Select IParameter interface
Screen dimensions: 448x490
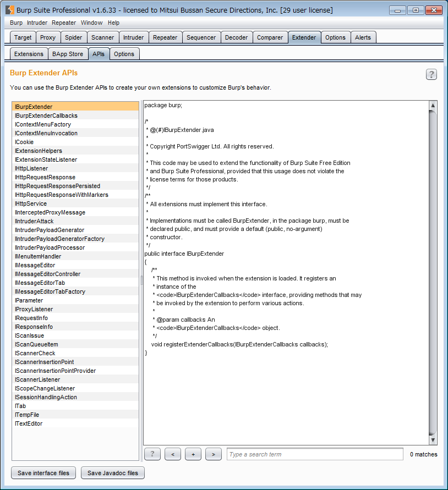(75, 300)
